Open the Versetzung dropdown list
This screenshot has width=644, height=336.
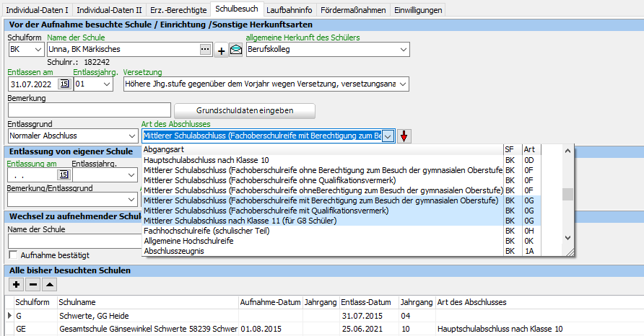(402, 84)
